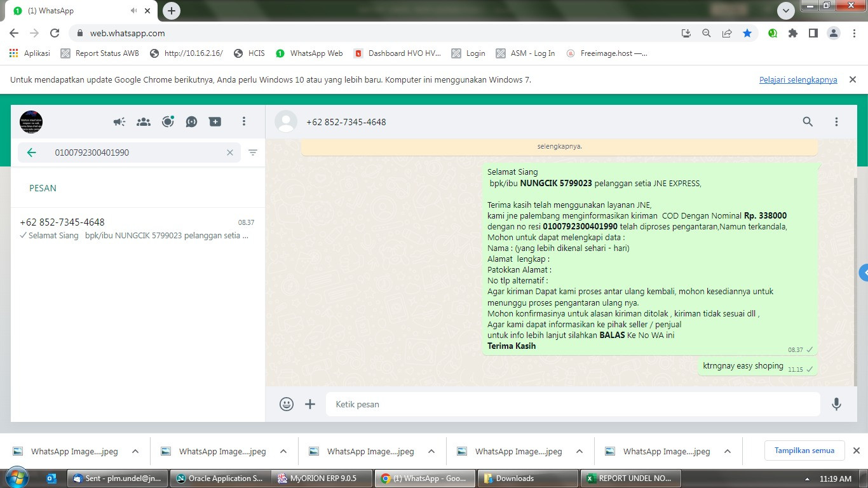
Task: Start a new chat
Action: [x=215, y=121]
